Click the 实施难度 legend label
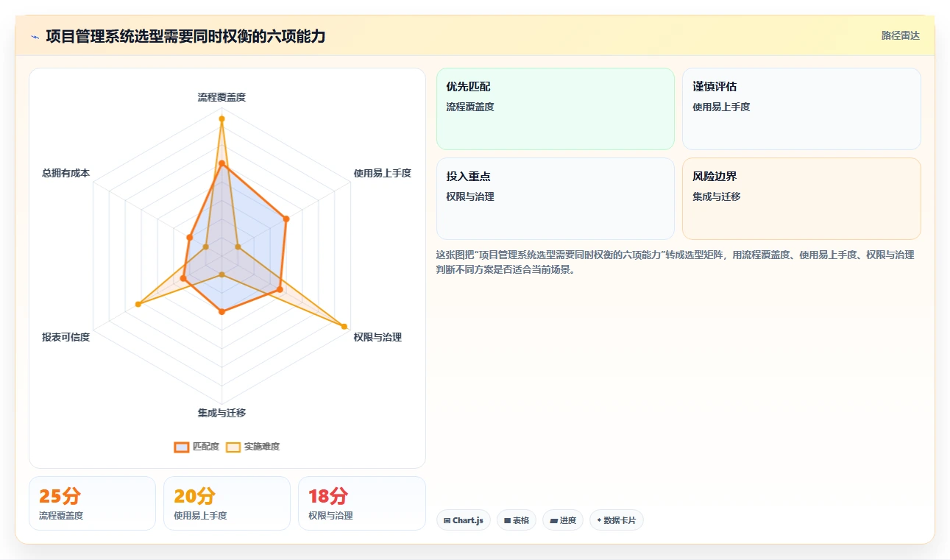The image size is (950, 560). point(262,447)
